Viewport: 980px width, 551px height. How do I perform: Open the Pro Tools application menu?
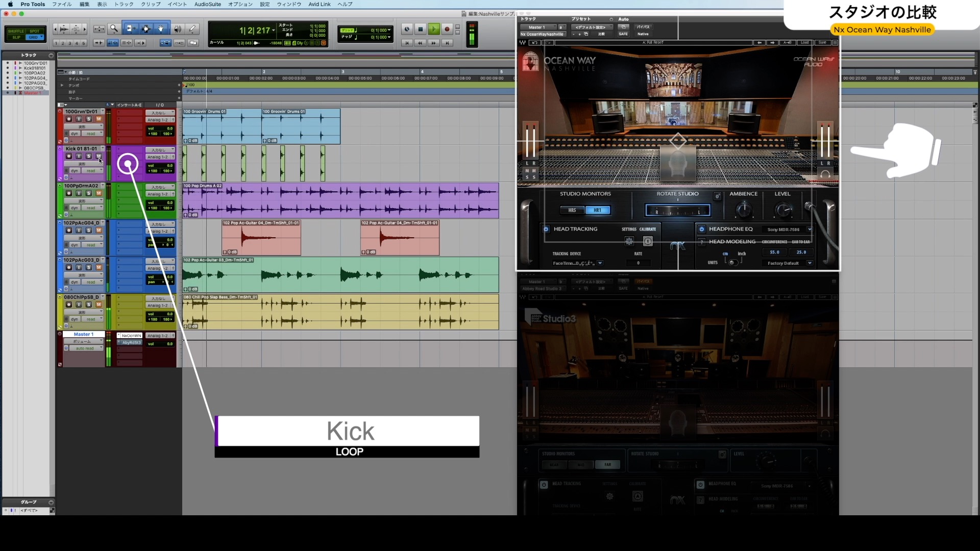pyautogui.click(x=33, y=4)
